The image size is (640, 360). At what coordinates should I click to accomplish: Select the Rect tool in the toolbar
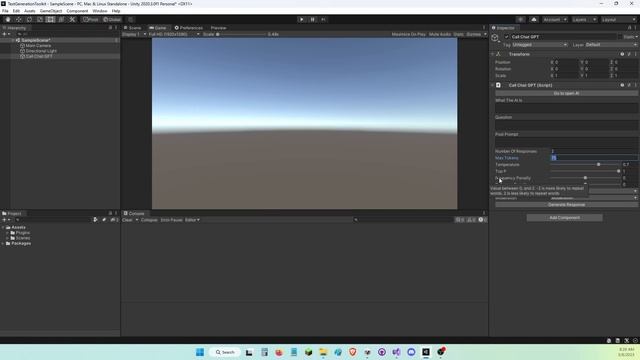50,20
